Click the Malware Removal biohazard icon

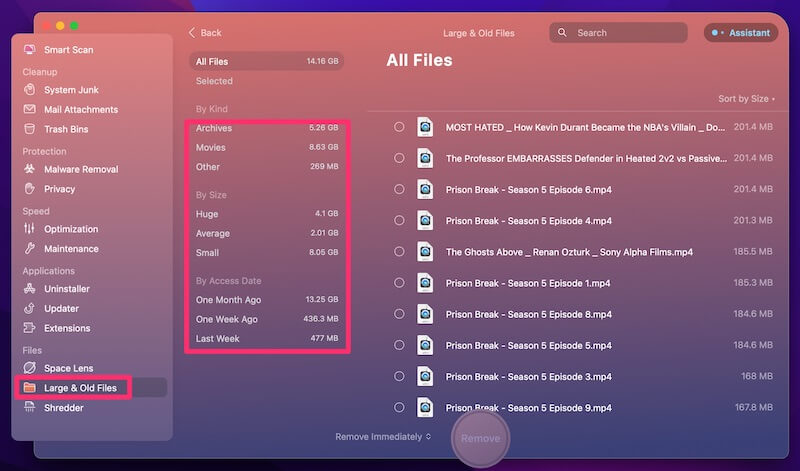point(30,169)
